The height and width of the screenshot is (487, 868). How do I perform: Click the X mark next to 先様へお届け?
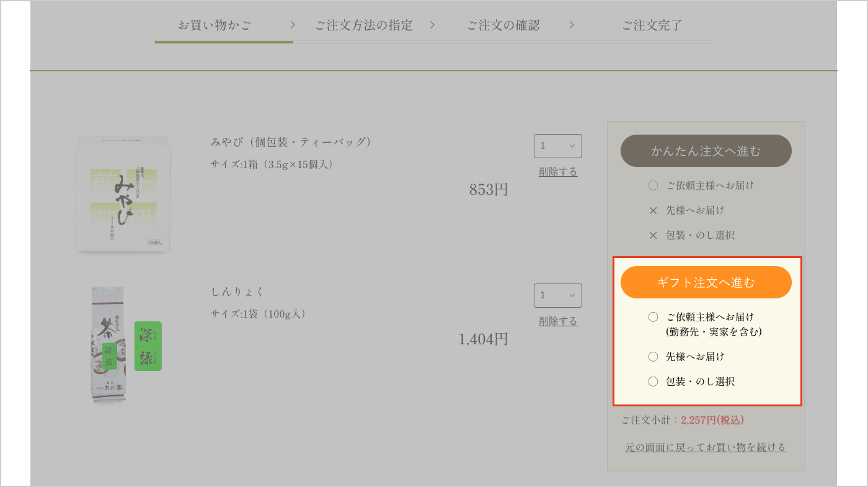[653, 210]
